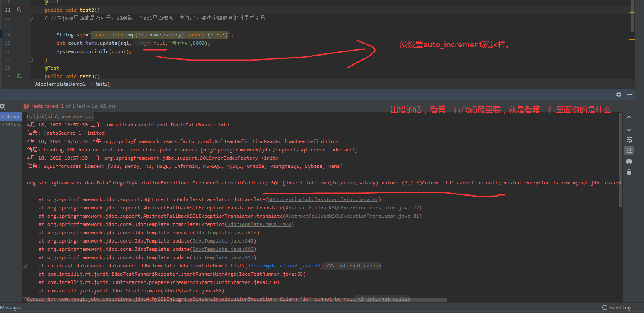Open the AbstractFallbackSQLExceptionTranslator.java:72 link

pyautogui.click(x=352, y=208)
